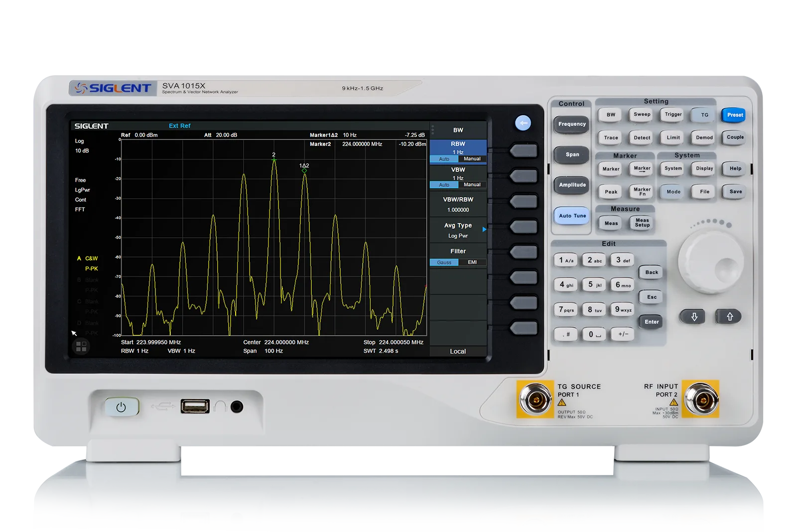Click the up arrow key

[729, 316]
